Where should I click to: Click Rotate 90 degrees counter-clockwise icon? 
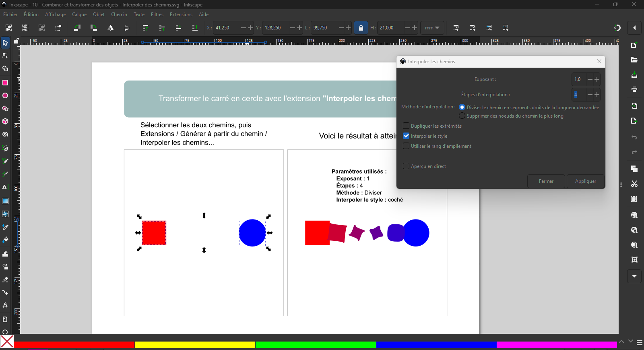(x=77, y=28)
